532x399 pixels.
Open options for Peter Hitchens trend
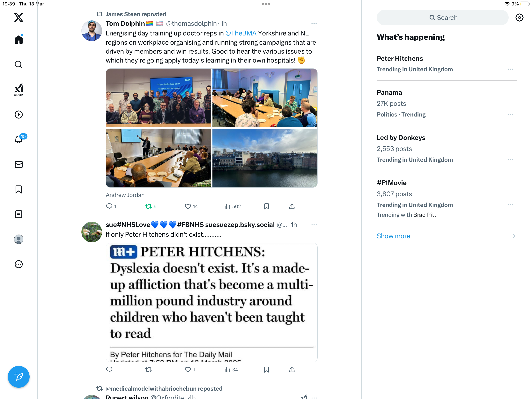click(510, 69)
